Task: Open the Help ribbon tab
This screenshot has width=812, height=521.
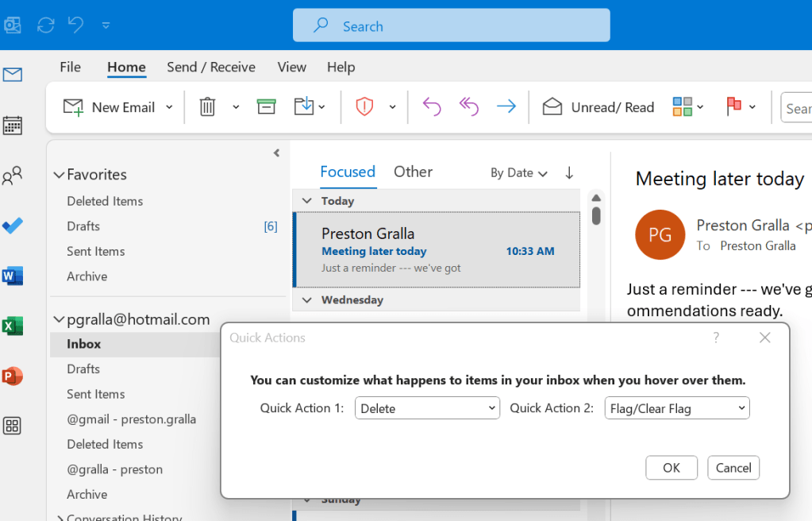Action: (341, 67)
